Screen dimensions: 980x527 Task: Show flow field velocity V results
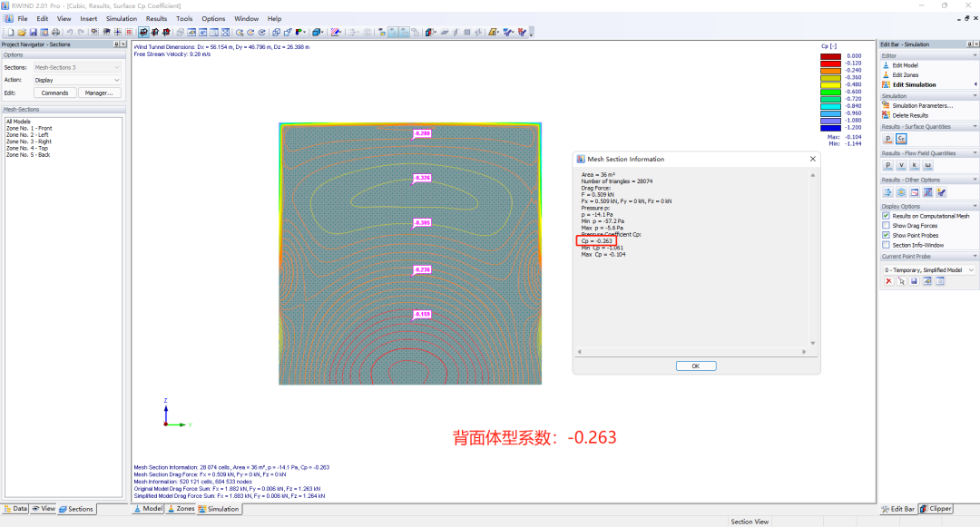901,165
